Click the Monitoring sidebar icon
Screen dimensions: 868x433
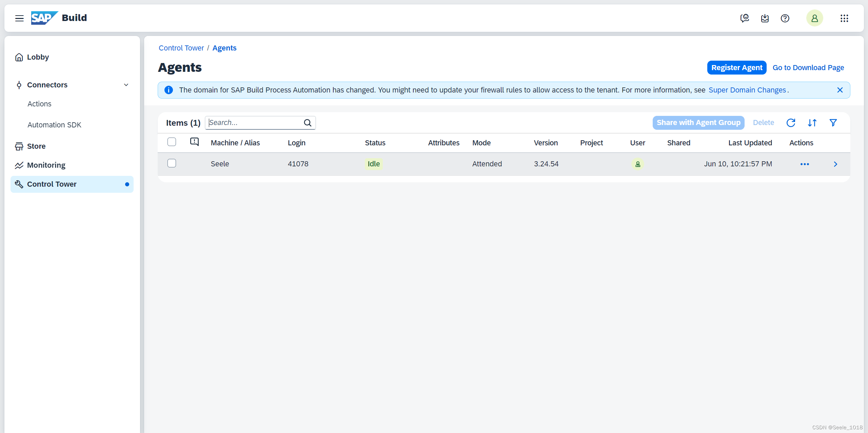19,165
